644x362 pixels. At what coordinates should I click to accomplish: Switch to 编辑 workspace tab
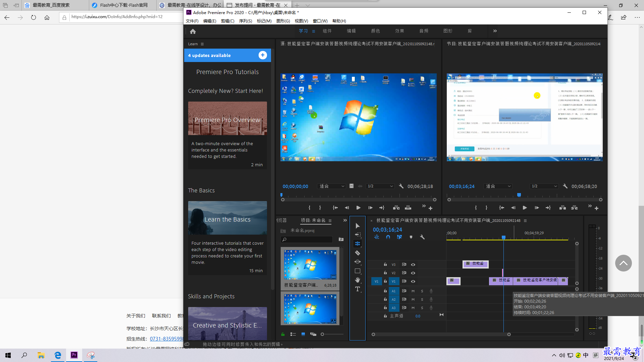tap(351, 31)
